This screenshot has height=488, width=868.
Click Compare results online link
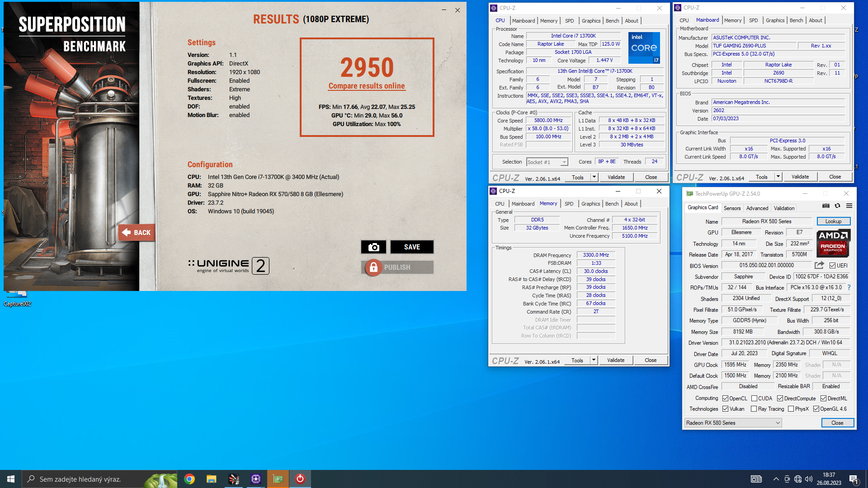point(367,86)
